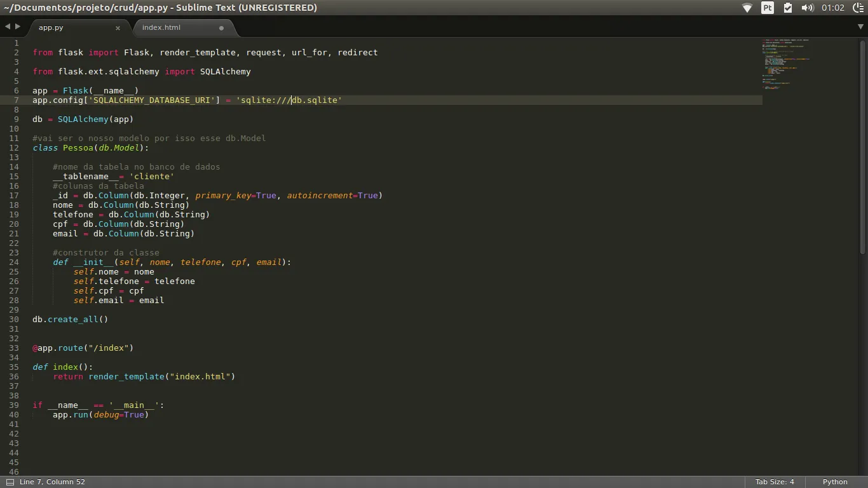Image resolution: width=868 pixels, height=488 pixels.
Task: Open the tab list dropdown arrow
Action: (862, 27)
